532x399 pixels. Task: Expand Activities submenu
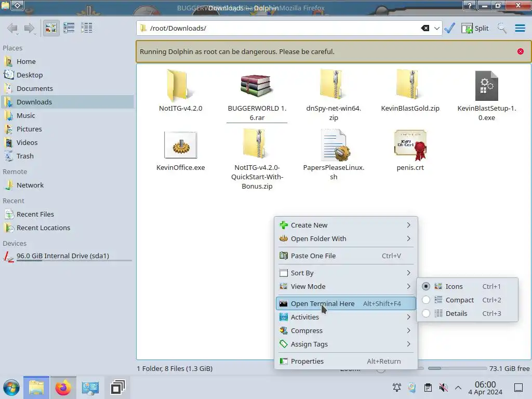345,317
